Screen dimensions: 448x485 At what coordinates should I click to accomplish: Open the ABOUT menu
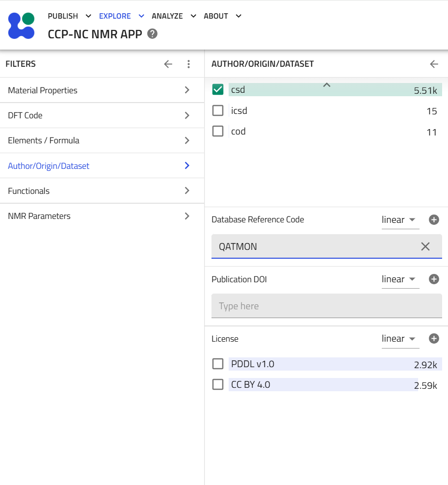pyautogui.click(x=222, y=16)
